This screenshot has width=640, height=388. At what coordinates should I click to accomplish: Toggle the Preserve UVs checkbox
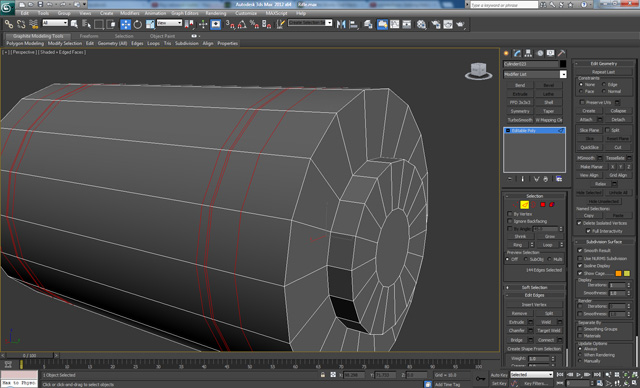pos(582,102)
